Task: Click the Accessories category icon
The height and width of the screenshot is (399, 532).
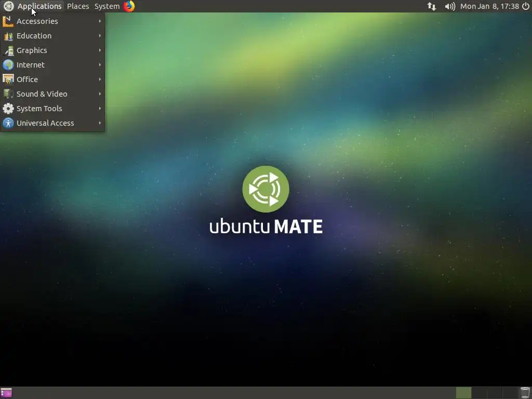Action: pos(8,21)
